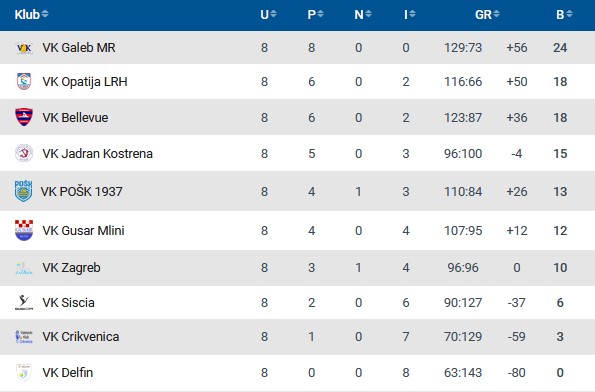
Task: Click the VK Zagreb club logo
Action: (x=24, y=268)
